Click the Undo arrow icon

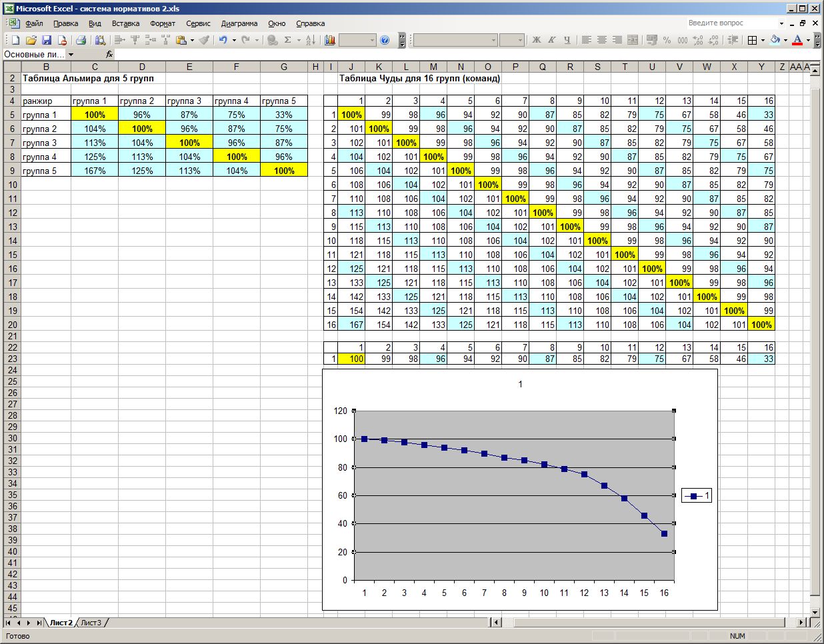pyautogui.click(x=223, y=40)
